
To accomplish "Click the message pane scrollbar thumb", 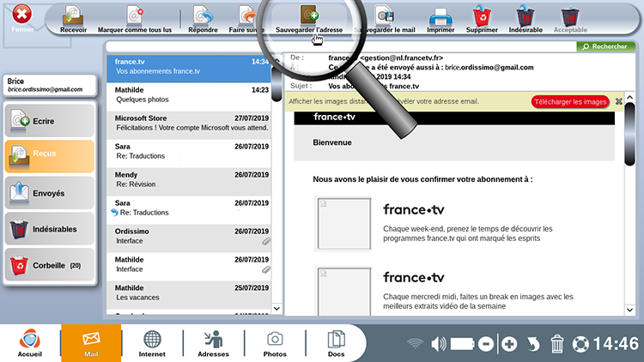I will pyautogui.click(x=629, y=134).
